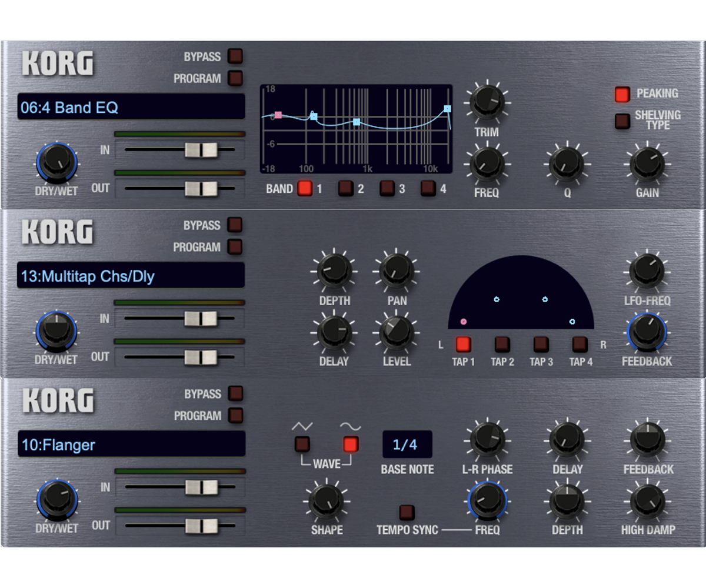Click the DEPTH knob on the Flanger unit
This screenshot has height=588, width=706.
click(567, 500)
